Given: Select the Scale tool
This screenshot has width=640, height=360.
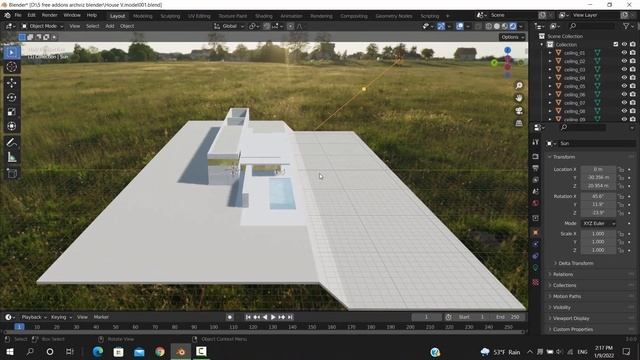Looking at the screenshot, I should coord(11,111).
